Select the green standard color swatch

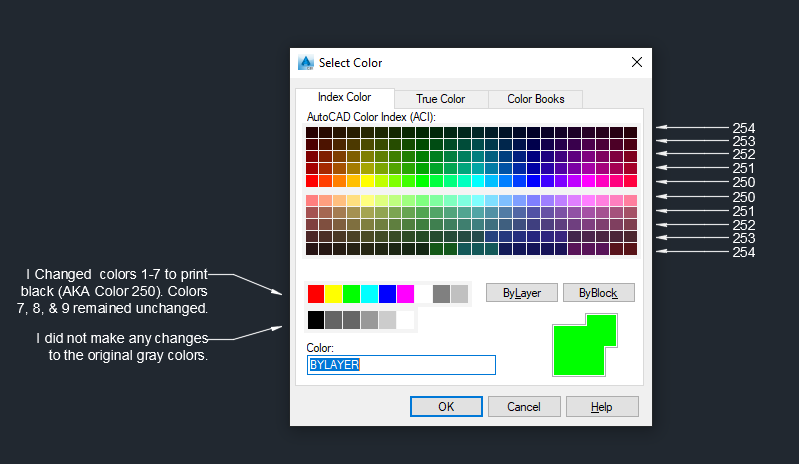point(352,294)
